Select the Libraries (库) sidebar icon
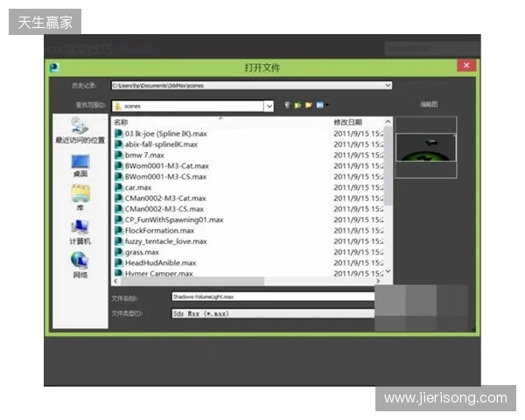This screenshot has height=420, width=525. tap(80, 197)
